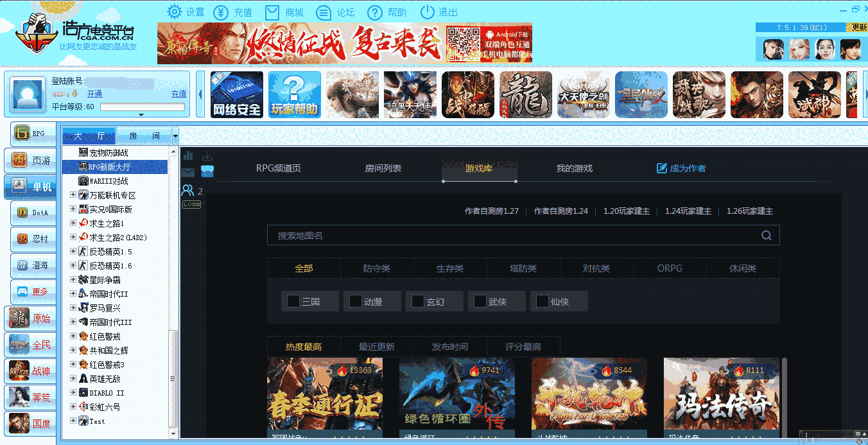The height and width of the screenshot is (445, 868).
Task: Open the blue toolbox inventory icon
Action: click(207, 171)
